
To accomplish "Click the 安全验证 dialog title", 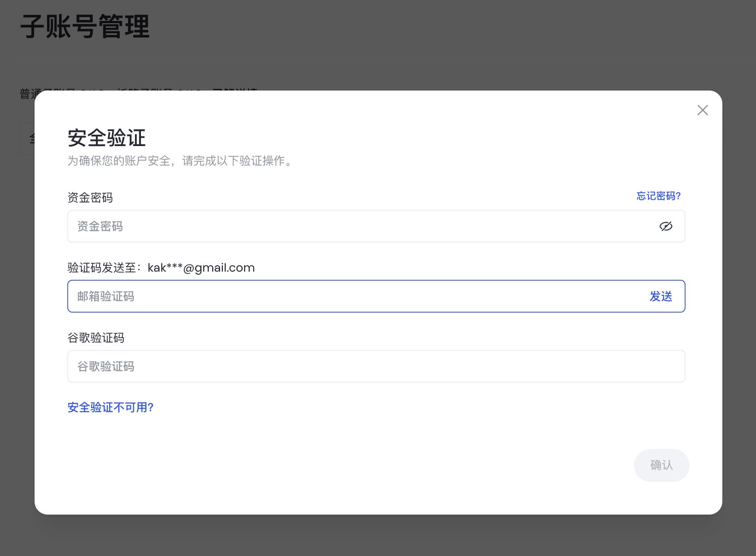I will [106, 138].
